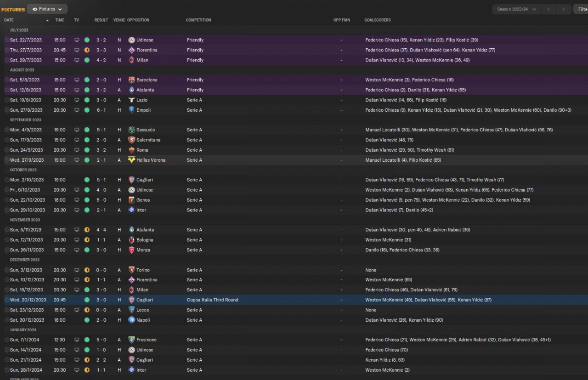The height and width of the screenshot is (380, 588).
Task: Sort by the Goalscorers column header
Action: click(377, 20)
